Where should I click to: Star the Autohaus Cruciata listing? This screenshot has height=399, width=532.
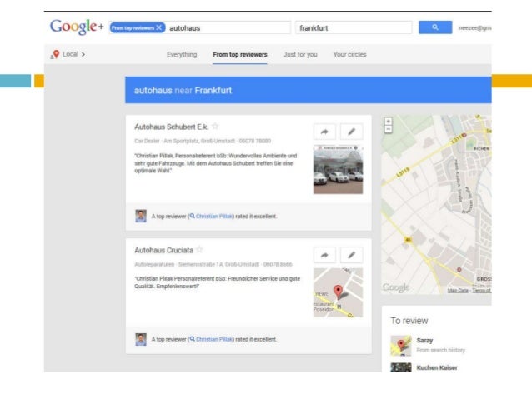pos(200,250)
